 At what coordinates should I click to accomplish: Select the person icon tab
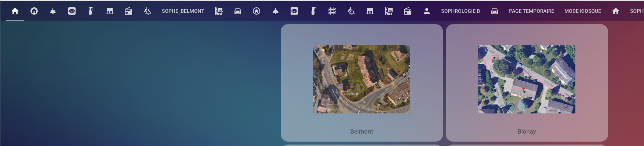click(426, 11)
